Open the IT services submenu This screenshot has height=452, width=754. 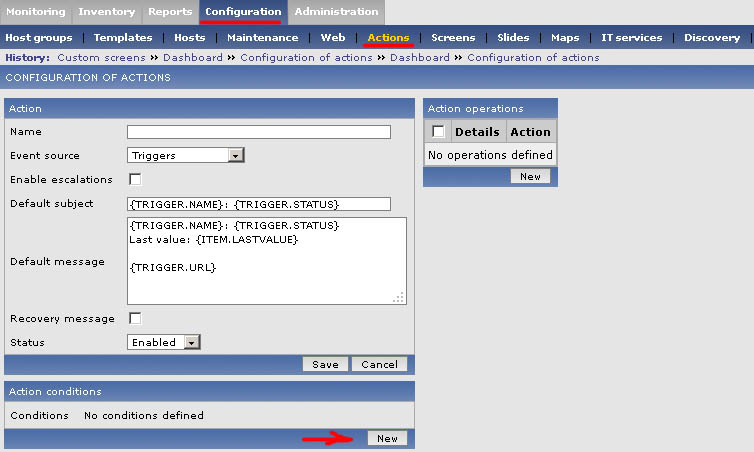point(632,38)
